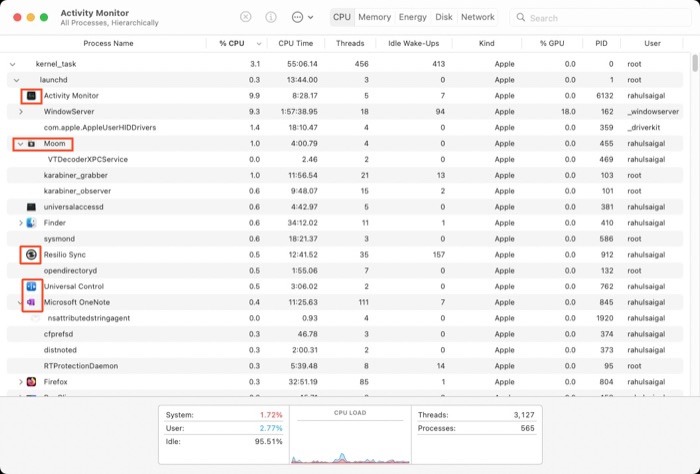Sort by CPU Time column header

pos(296,43)
